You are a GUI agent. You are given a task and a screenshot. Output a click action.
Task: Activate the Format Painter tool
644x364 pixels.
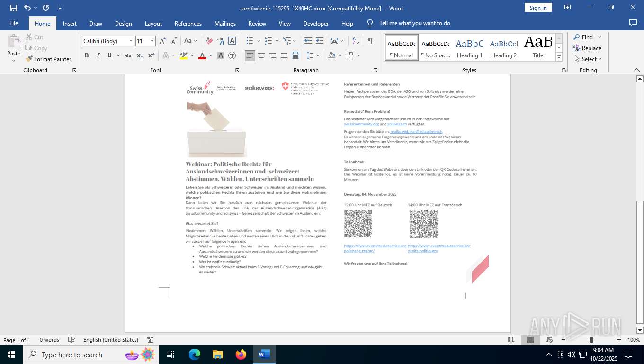click(49, 59)
